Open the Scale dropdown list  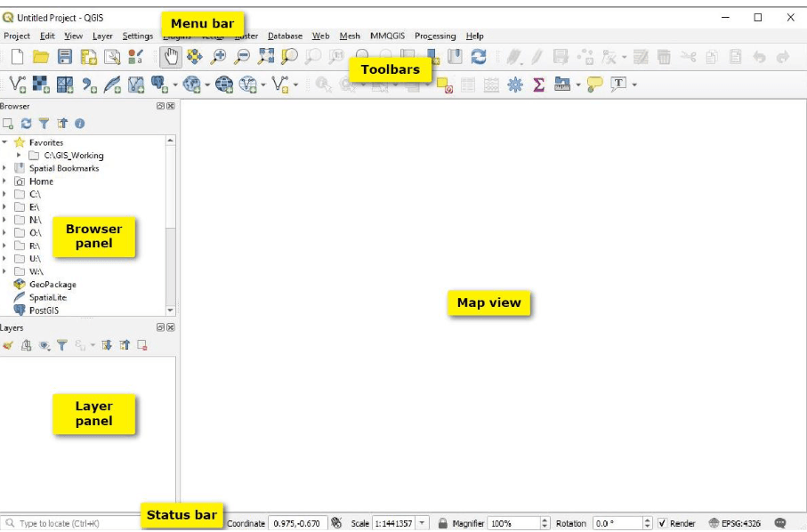(423, 523)
